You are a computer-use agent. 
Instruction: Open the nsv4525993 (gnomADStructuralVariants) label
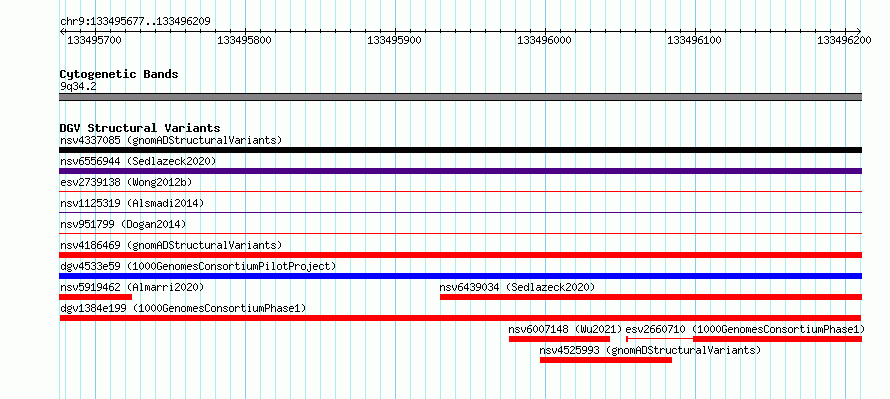[x=650, y=350]
